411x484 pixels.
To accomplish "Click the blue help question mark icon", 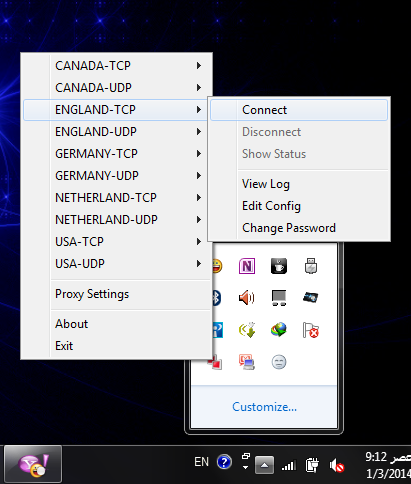I will coord(224,462).
